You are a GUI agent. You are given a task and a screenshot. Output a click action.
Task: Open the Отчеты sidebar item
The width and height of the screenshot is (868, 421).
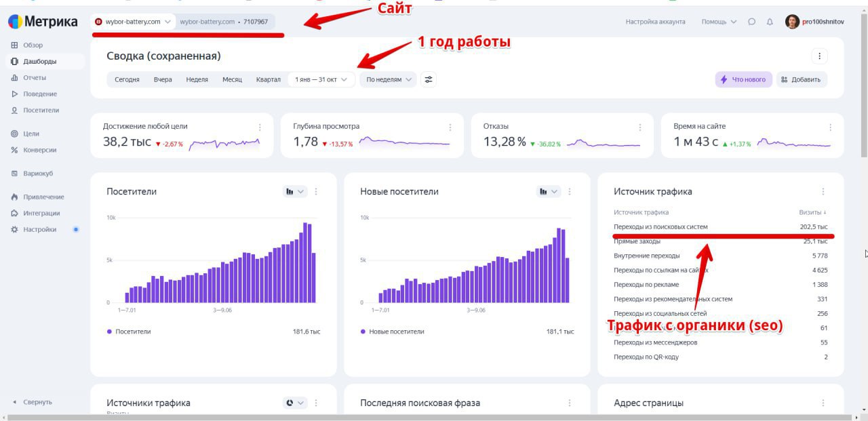click(x=34, y=77)
